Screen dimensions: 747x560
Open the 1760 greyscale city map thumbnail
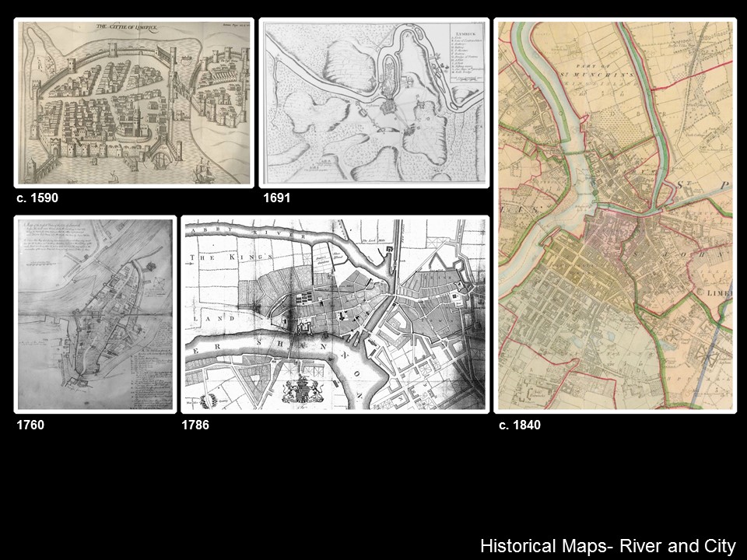click(x=95, y=314)
